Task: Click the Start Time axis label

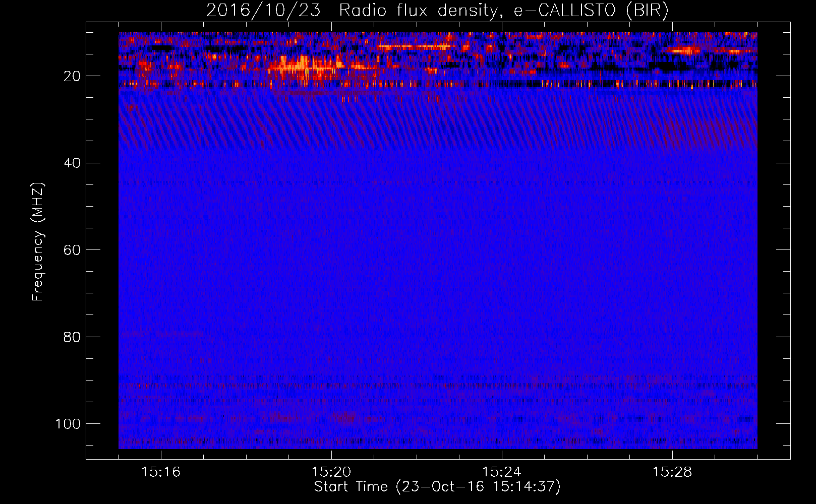Action: 437,487
